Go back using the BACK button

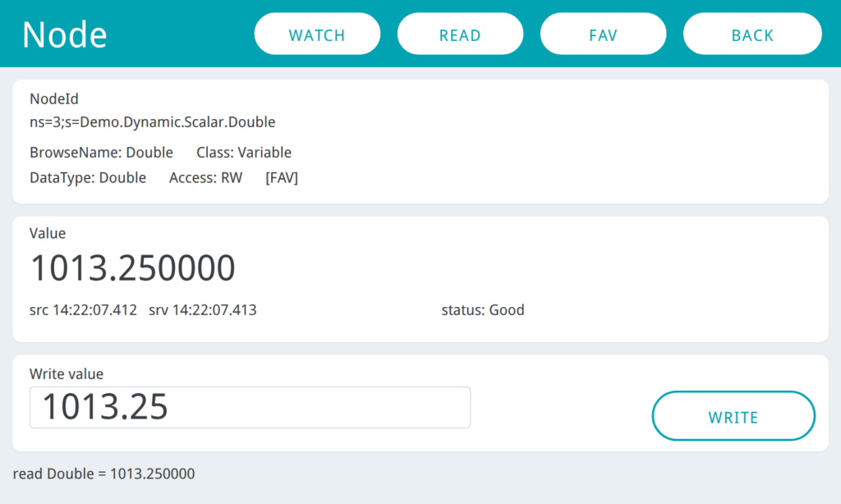[752, 34]
